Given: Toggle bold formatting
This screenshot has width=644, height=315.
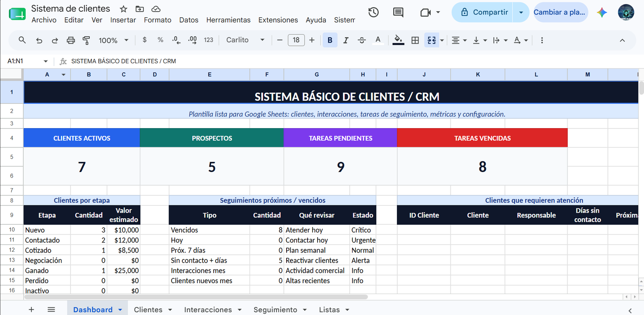Looking at the screenshot, I should pos(330,40).
